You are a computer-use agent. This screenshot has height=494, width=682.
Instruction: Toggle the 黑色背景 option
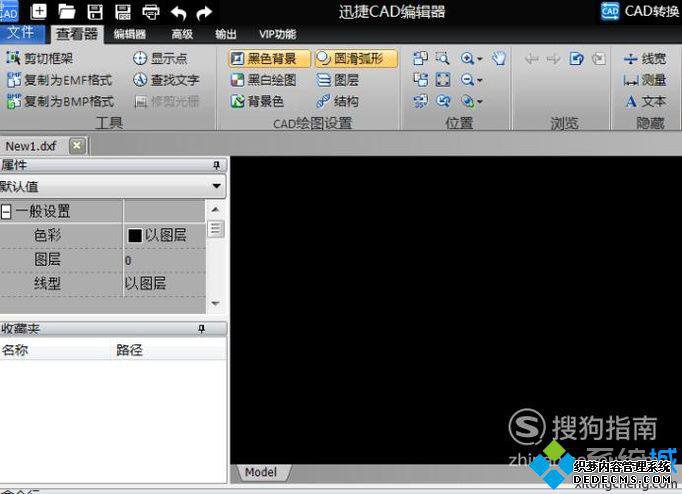pyautogui.click(x=269, y=58)
